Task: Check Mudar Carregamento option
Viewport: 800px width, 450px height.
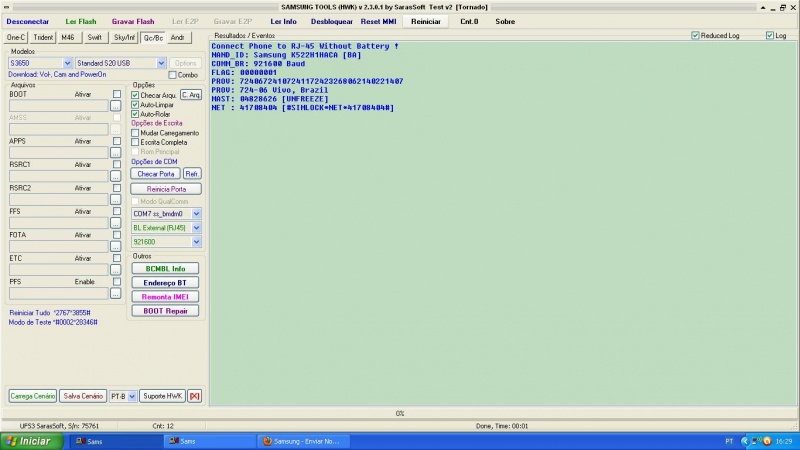Action: pos(135,133)
